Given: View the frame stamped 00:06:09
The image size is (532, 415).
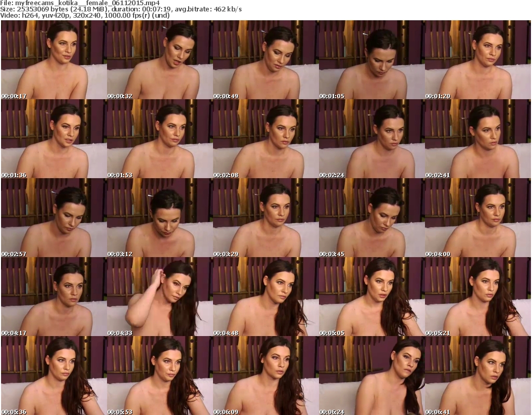Looking at the screenshot, I should pyautogui.click(x=265, y=376).
